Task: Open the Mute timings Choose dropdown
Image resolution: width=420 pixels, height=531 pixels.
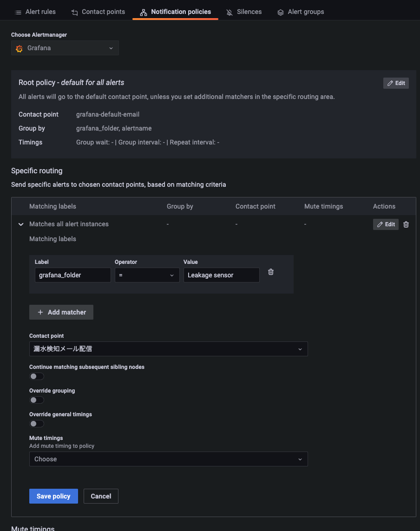Action: coord(168,459)
